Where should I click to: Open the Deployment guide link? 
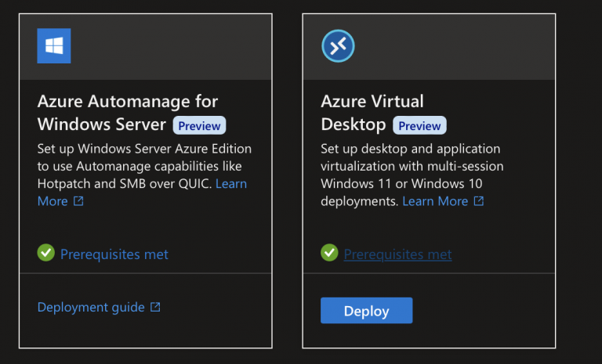click(x=91, y=307)
